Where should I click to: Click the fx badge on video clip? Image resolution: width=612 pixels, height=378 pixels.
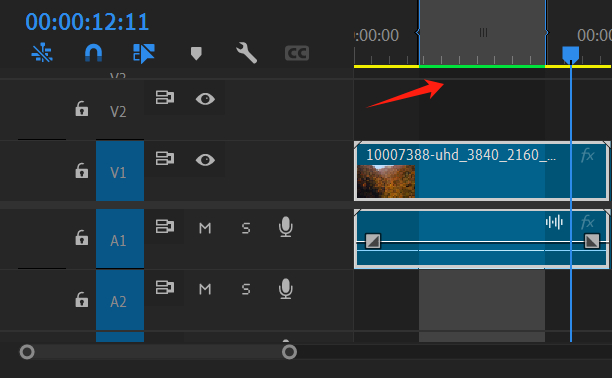tap(587, 155)
